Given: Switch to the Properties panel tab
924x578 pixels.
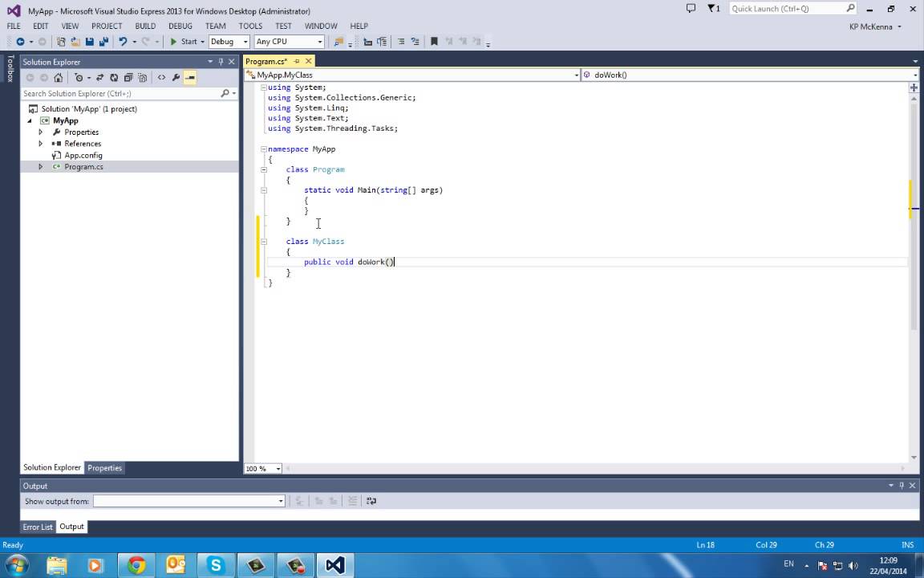Looking at the screenshot, I should [105, 468].
